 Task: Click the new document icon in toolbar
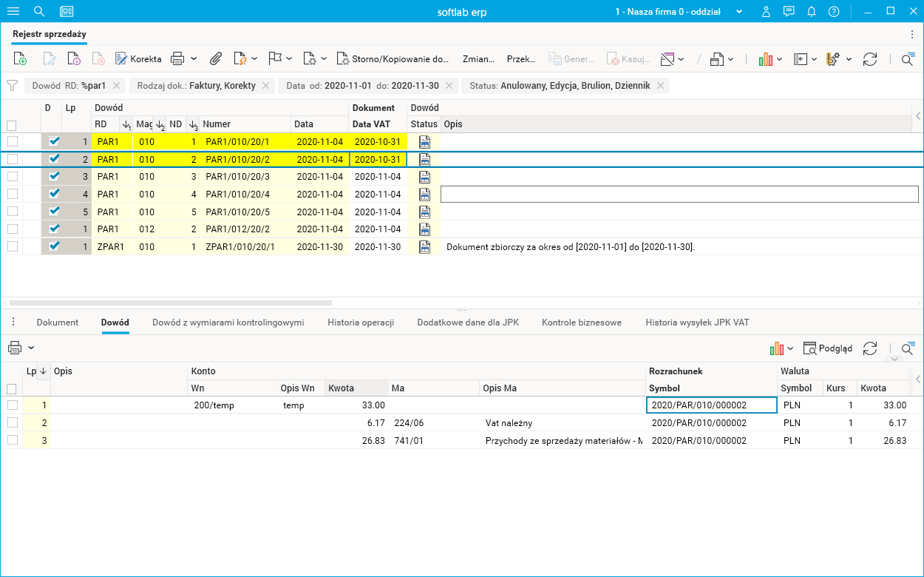click(20, 59)
